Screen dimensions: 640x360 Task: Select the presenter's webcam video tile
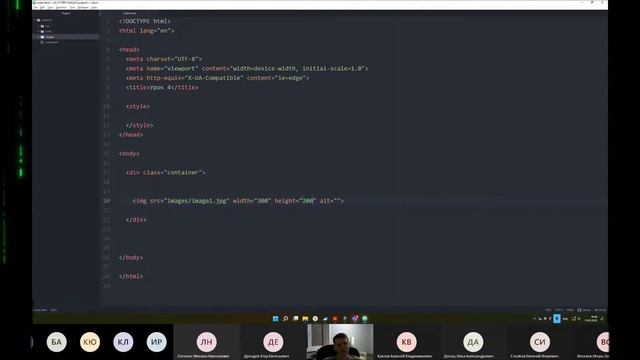click(340, 342)
